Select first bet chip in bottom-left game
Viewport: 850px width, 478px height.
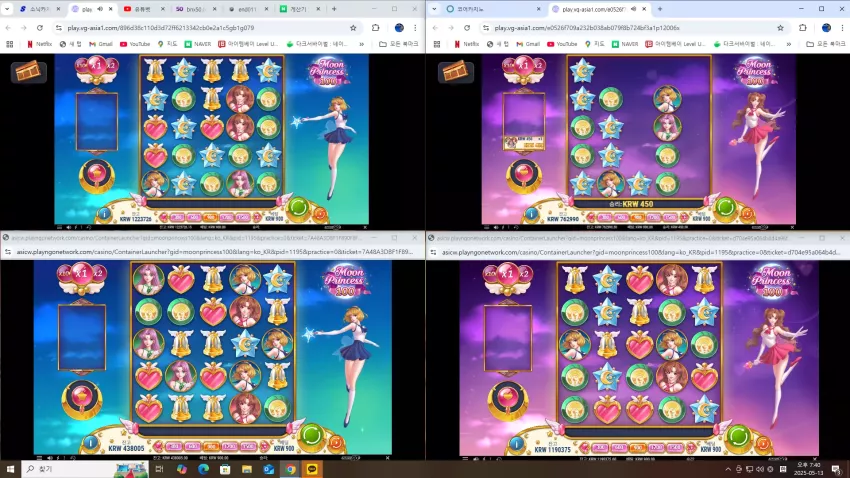coord(173,447)
